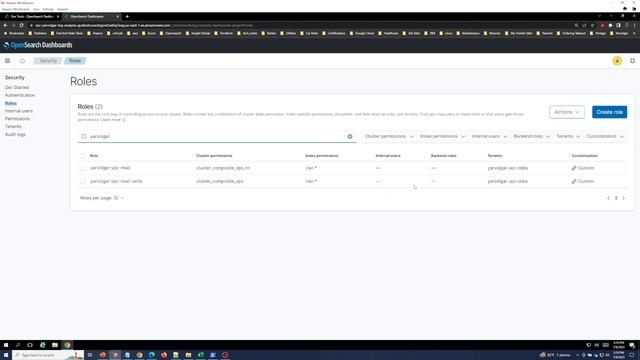The image size is (640, 360).
Task: Check the yarvolgar-vpc-read role checkbox
Action: [x=83, y=168]
